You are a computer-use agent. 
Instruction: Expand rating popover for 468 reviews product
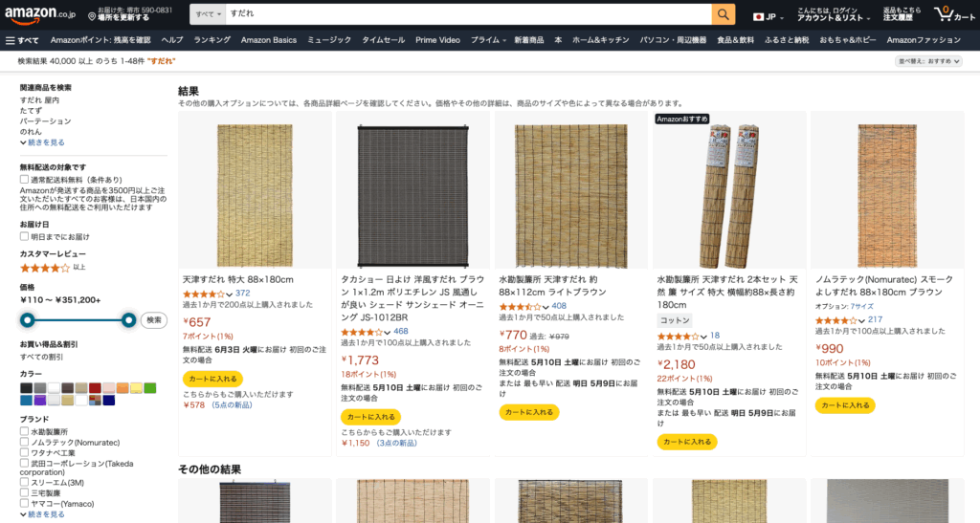pos(388,333)
